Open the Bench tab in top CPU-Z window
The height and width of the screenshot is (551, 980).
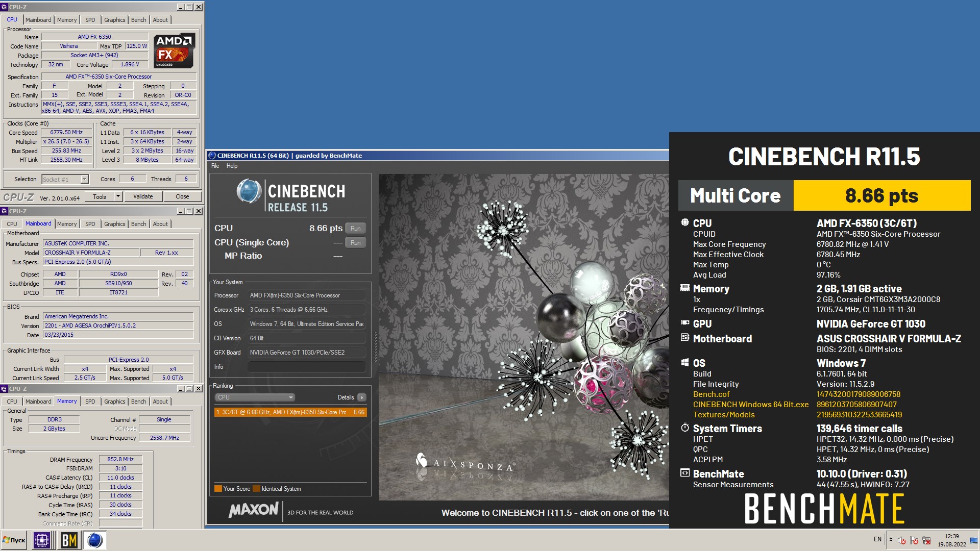coord(138,20)
